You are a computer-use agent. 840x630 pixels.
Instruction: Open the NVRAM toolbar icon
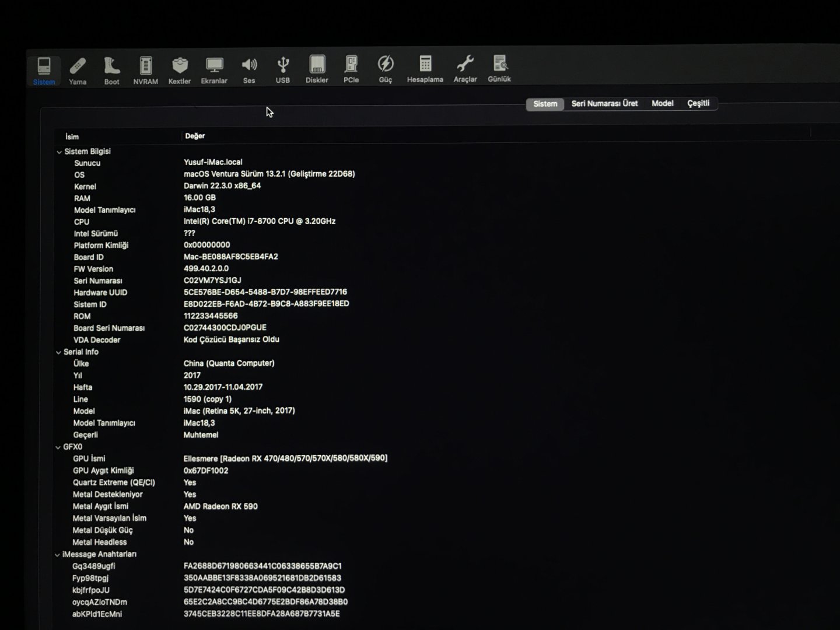[x=146, y=71]
